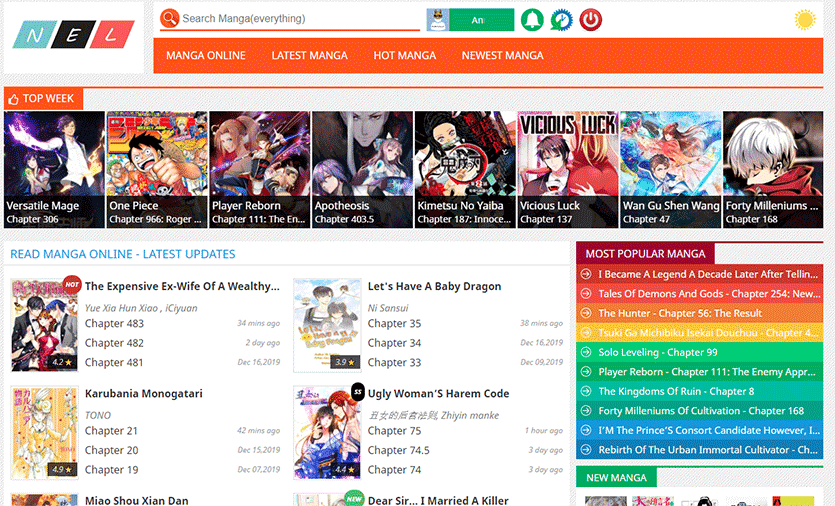Viewport: 835px width, 506px height.
Task: Open Chapter 21 of Karubania Monogatari
Action: coord(111,430)
